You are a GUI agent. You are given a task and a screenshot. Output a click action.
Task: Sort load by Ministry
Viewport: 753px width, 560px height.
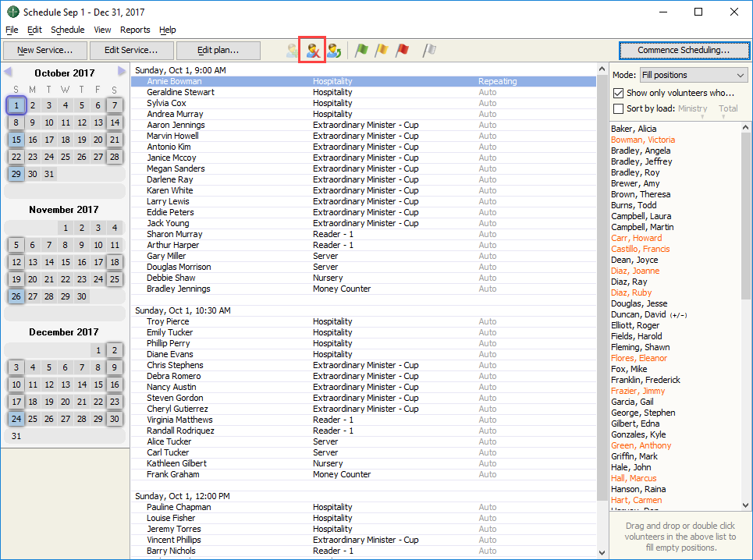692,109
